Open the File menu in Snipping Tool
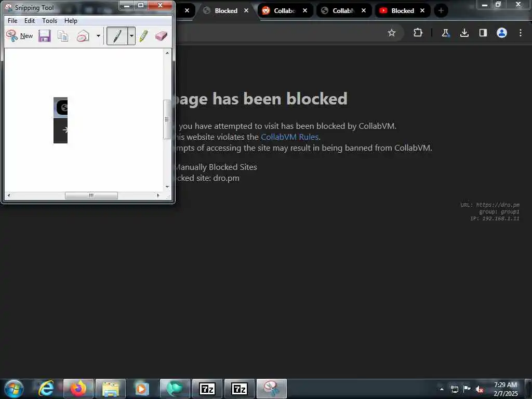 pos(12,21)
